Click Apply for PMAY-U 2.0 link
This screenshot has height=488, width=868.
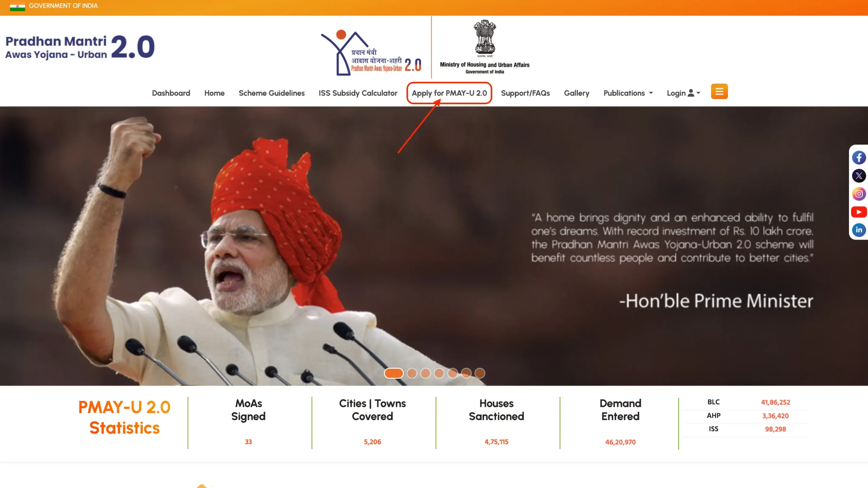click(449, 93)
